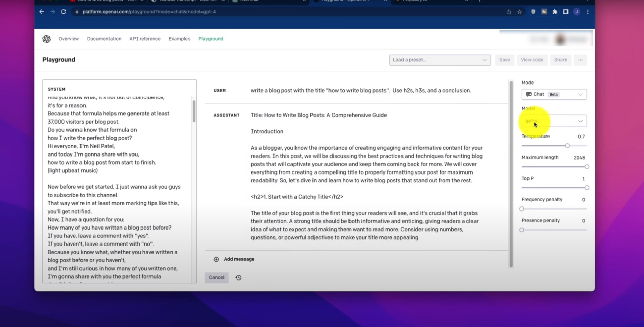Open the Chrome three-dot menu
This screenshot has height=327, width=644.
(x=588, y=12)
